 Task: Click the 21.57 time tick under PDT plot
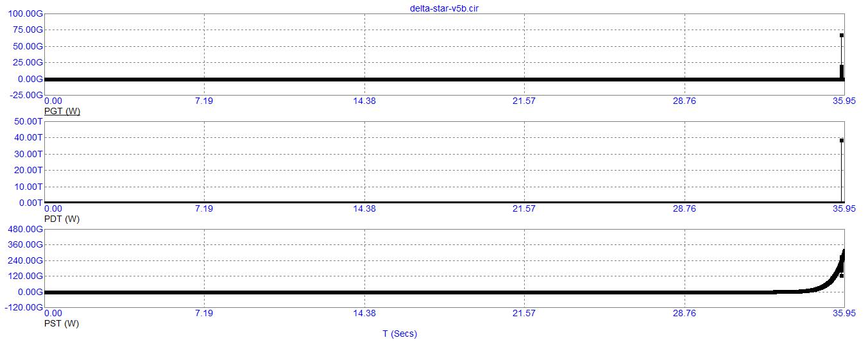(x=523, y=208)
